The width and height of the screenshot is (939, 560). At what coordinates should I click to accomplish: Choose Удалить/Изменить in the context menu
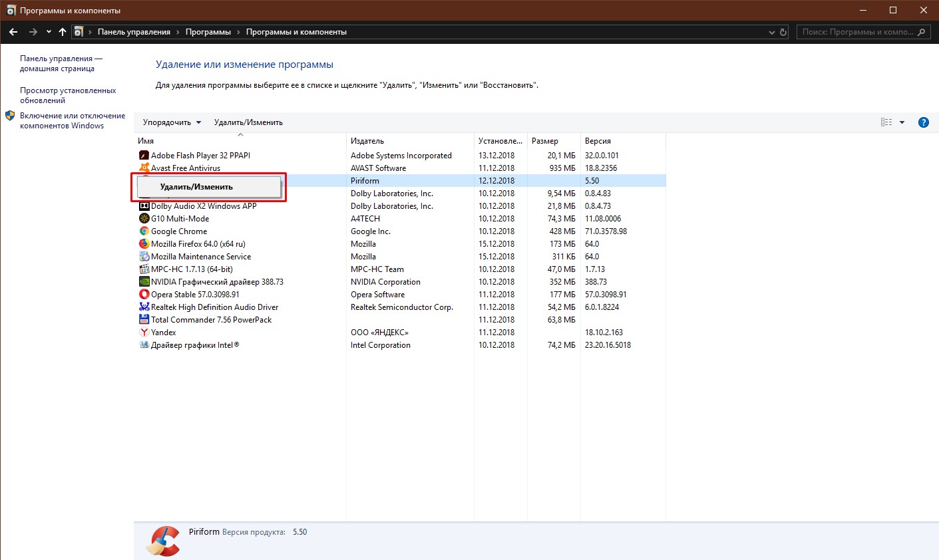pos(209,187)
